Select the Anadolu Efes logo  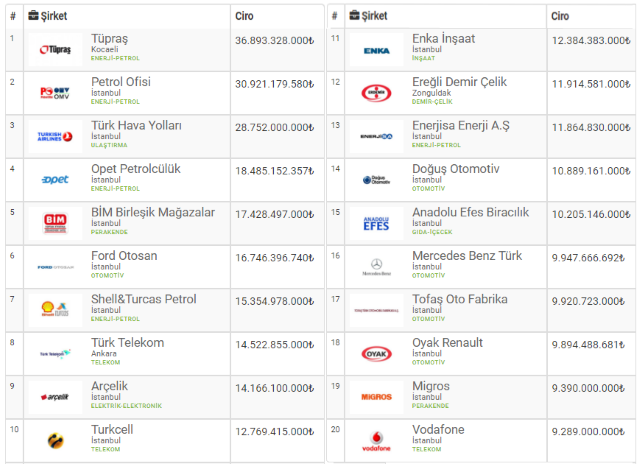pyautogui.click(x=376, y=224)
